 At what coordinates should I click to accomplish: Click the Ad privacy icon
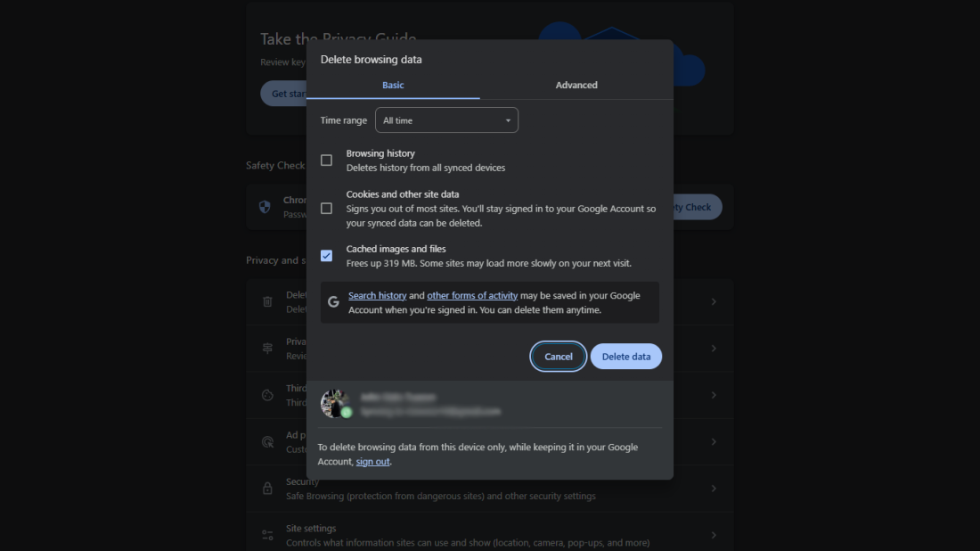tap(267, 441)
